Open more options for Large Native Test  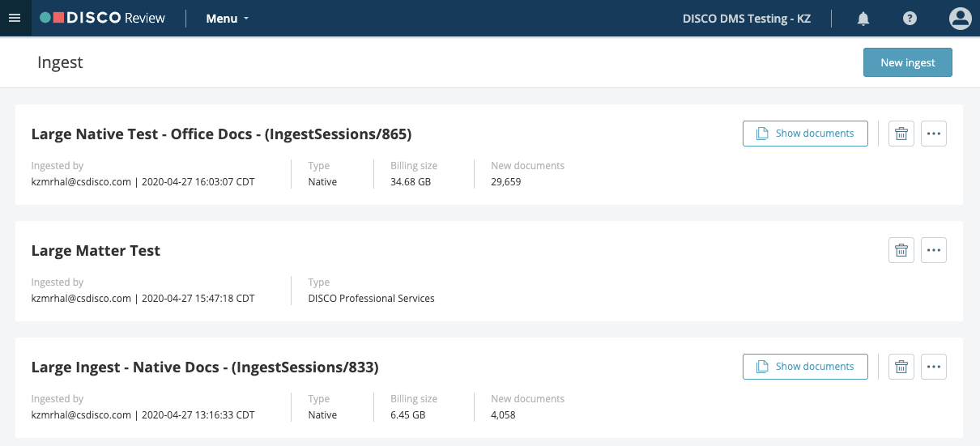(x=934, y=134)
